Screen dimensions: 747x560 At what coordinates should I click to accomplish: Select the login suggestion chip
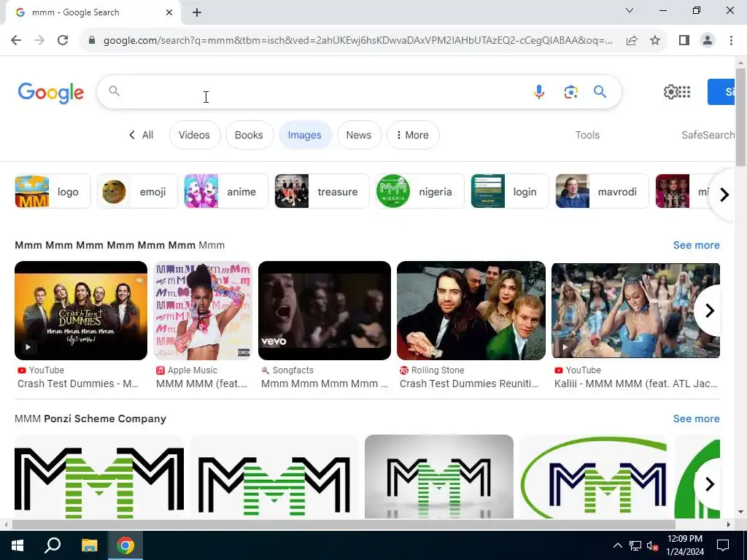click(x=510, y=192)
